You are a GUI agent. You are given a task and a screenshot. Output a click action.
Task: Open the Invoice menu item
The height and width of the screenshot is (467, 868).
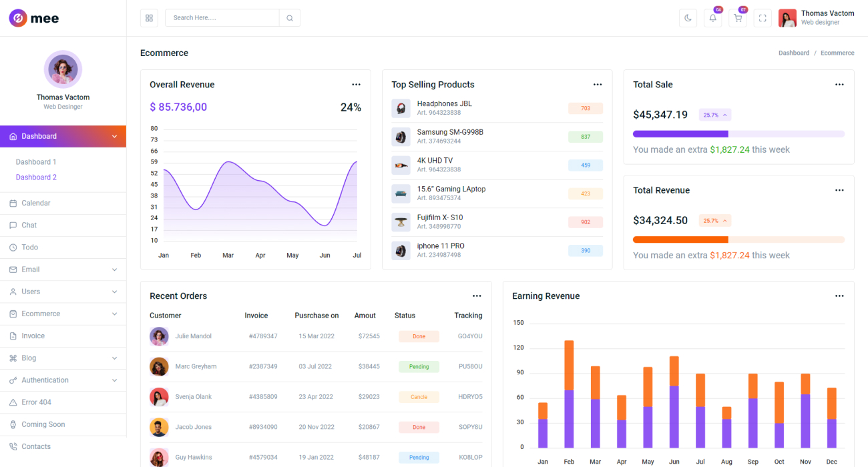click(x=63, y=336)
